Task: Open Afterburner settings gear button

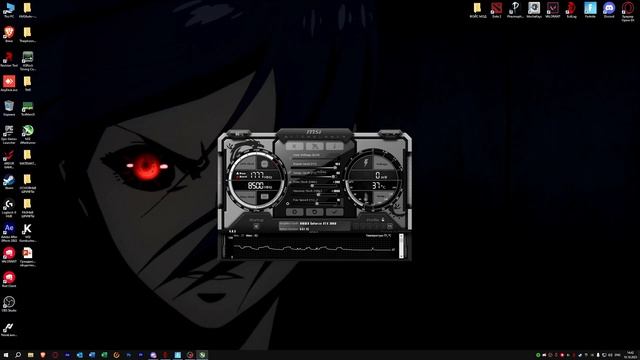Action: (x=295, y=212)
